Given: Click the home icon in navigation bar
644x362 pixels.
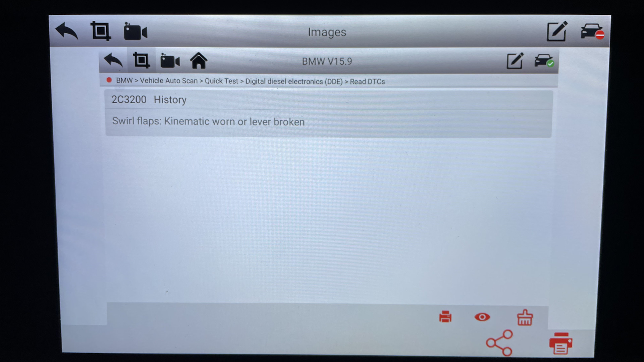Looking at the screenshot, I should coord(198,61).
